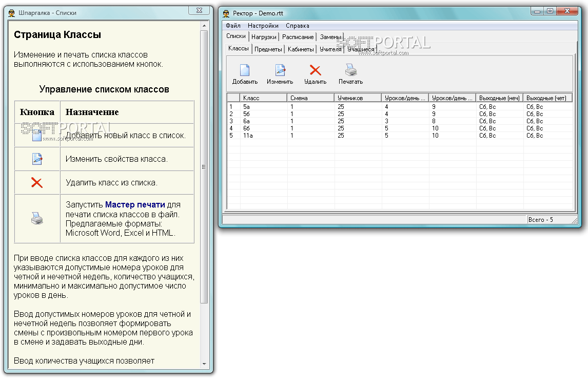Switch to the Расписание tab
This screenshot has height=379, width=588.
pos(298,37)
